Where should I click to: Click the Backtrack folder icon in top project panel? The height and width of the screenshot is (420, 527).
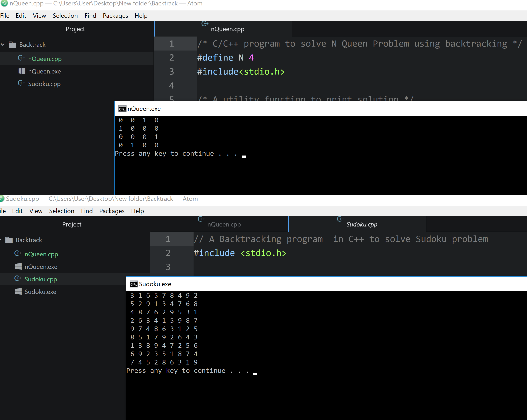pyautogui.click(x=13, y=45)
